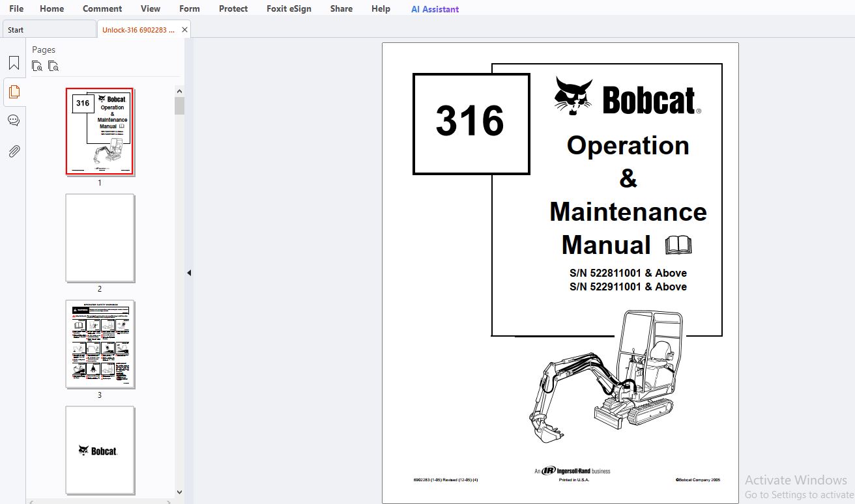Click the Ingersoll-Rand business logo in footer
The image size is (855, 504).
coord(572,470)
